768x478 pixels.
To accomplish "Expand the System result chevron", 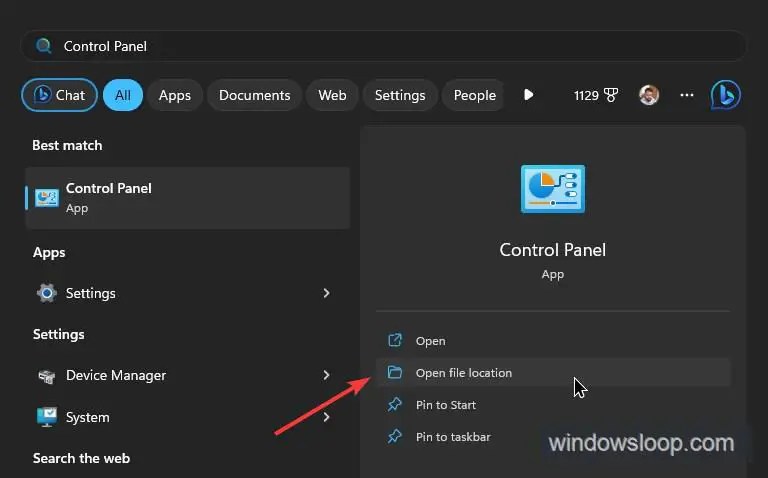I will [326, 417].
